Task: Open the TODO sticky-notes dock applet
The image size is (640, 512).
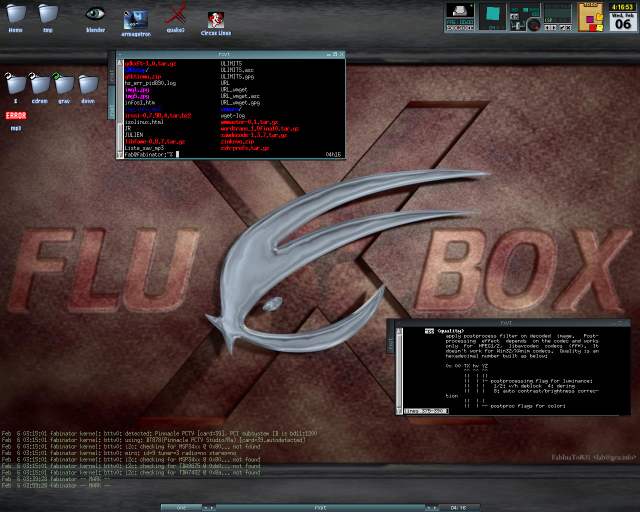Action: pyautogui.click(x=591, y=17)
